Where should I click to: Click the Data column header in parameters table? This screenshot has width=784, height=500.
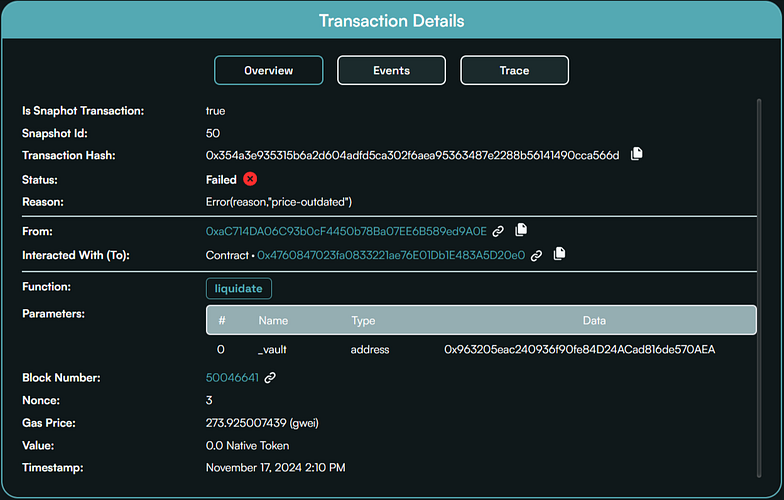[x=594, y=320]
